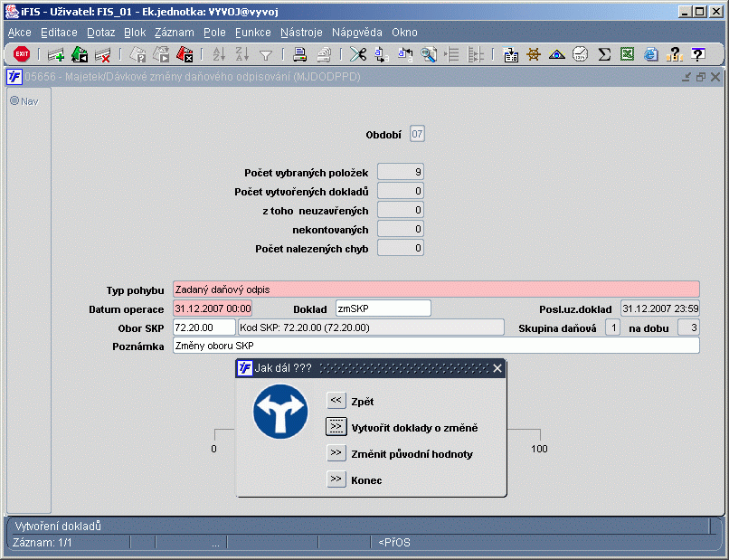Click the single-level list indent icon
Viewport: 729px width, 560px height.
pos(451,55)
